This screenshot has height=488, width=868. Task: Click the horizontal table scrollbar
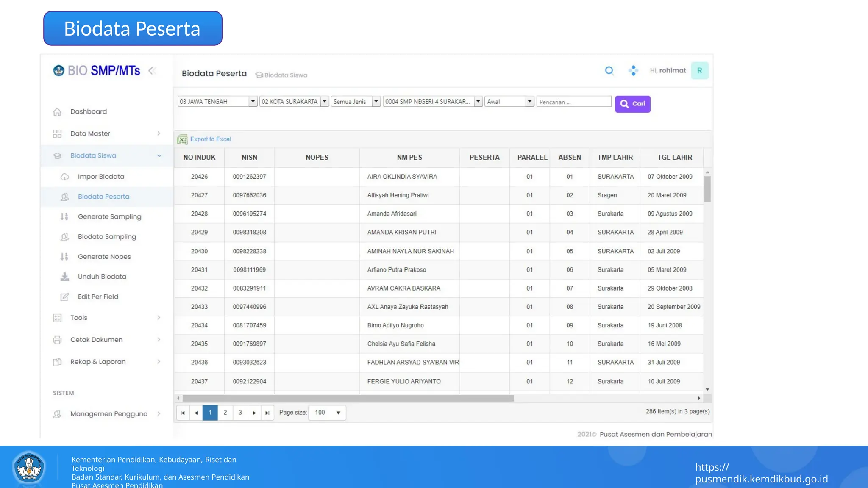pyautogui.click(x=348, y=398)
